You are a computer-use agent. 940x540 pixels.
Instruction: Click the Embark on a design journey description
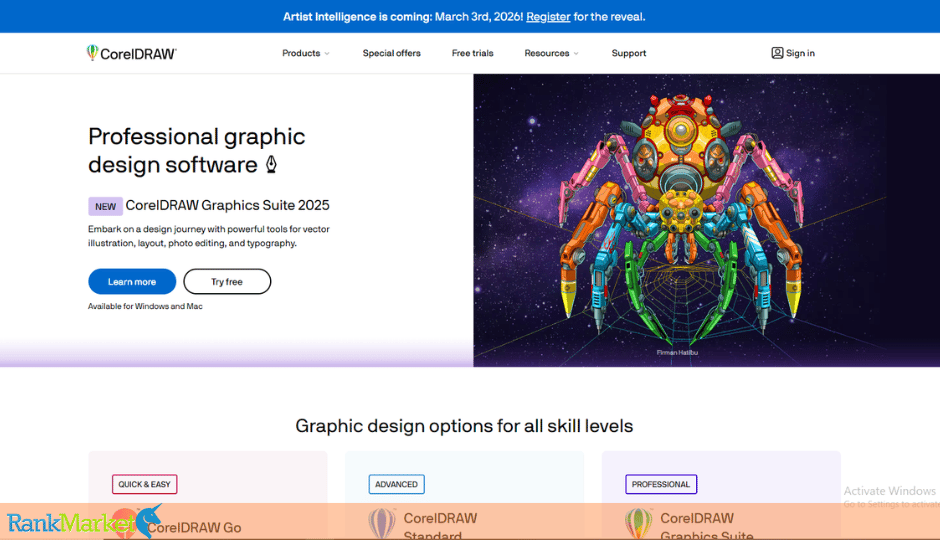click(x=209, y=236)
